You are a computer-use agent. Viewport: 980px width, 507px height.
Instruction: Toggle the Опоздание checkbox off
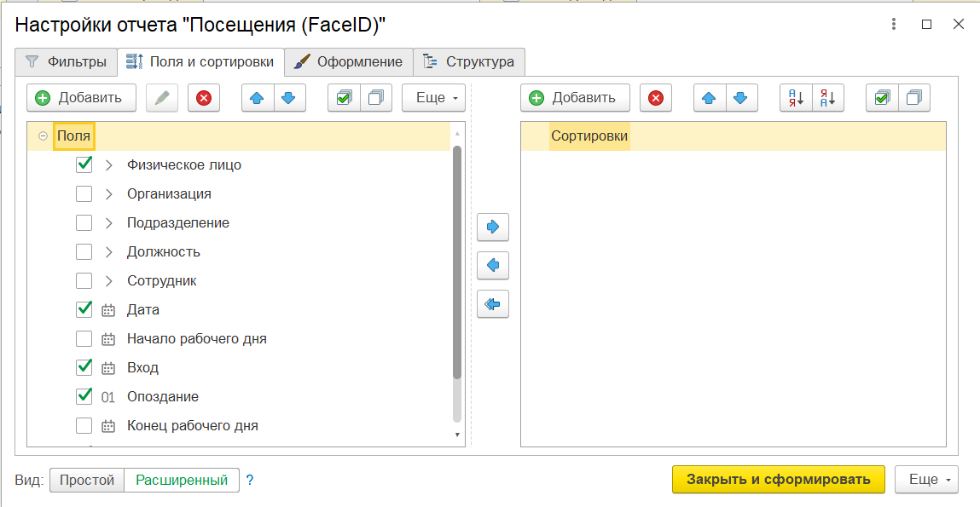84,396
